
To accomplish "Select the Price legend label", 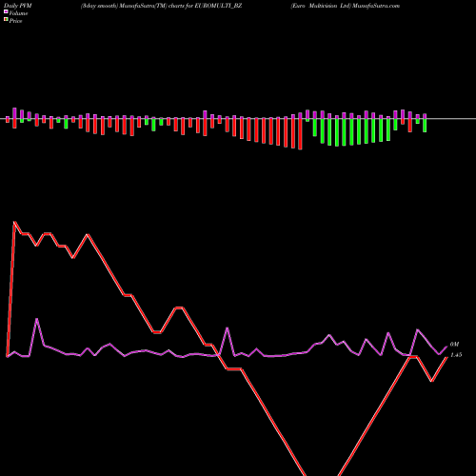I will [x=15, y=21].
